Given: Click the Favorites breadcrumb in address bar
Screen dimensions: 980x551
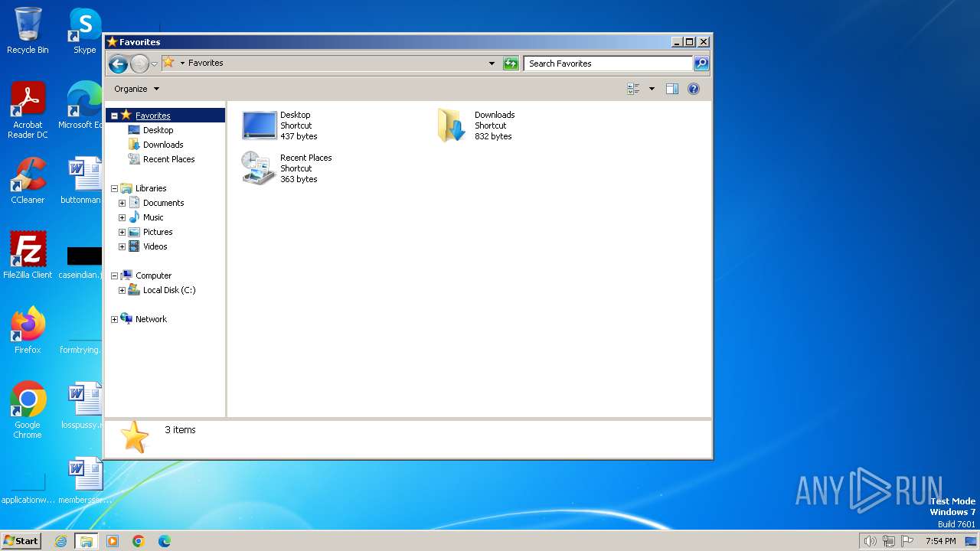Looking at the screenshot, I should pos(205,63).
